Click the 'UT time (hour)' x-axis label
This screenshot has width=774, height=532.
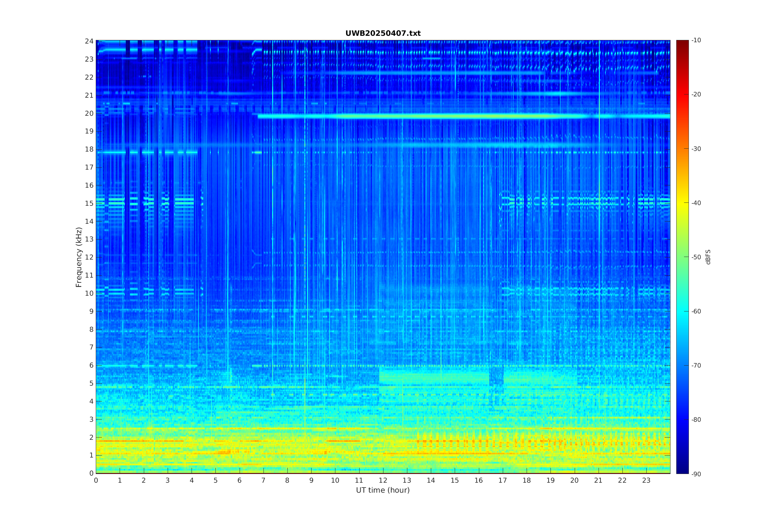(x=383, y=490)
